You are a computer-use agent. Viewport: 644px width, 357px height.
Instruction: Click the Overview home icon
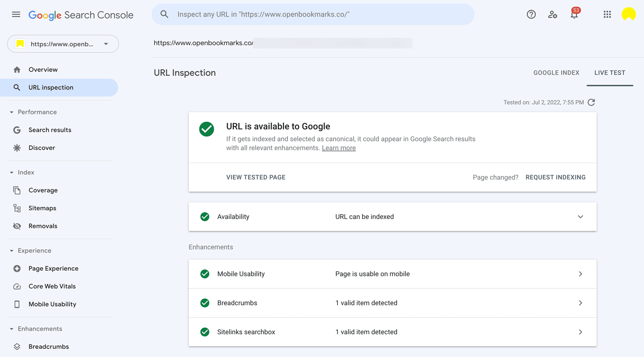[x=17, y=70]
